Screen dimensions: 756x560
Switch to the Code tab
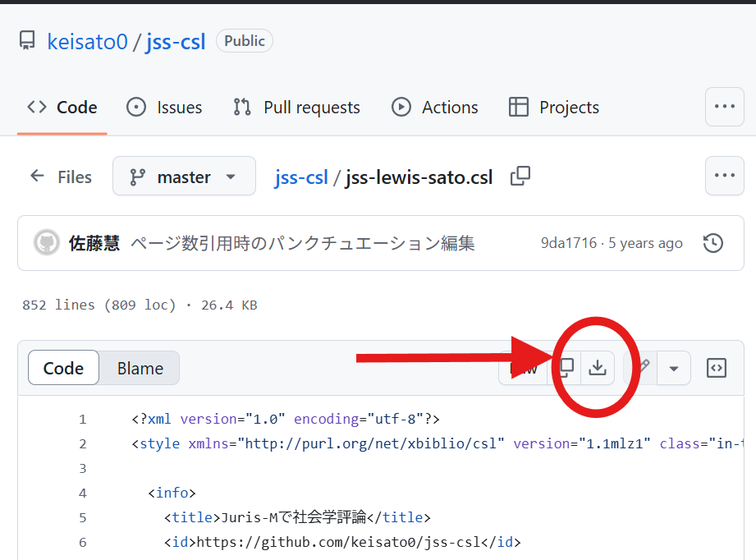62,107
